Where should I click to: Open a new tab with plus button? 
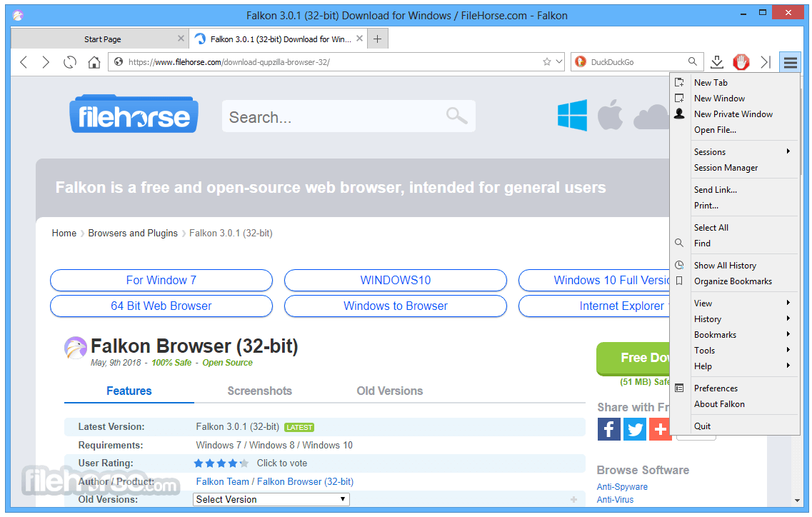378,39
